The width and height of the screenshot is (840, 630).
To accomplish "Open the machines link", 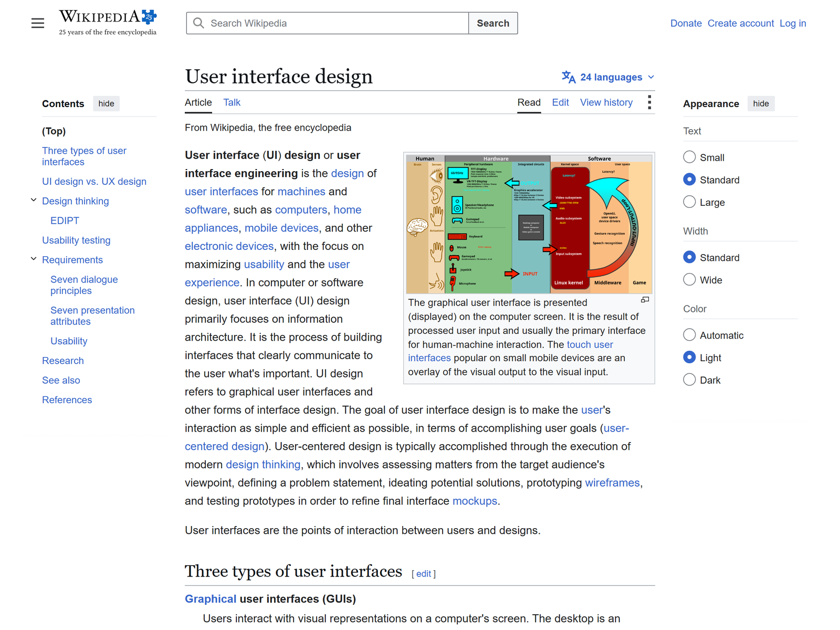I will coord(301,192).
